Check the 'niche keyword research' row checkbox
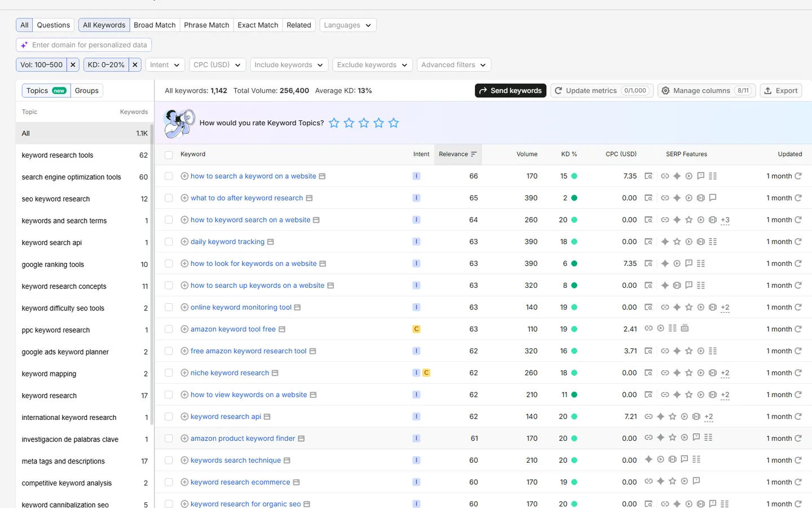The image size is (812, 508). (x=169, y=373)
